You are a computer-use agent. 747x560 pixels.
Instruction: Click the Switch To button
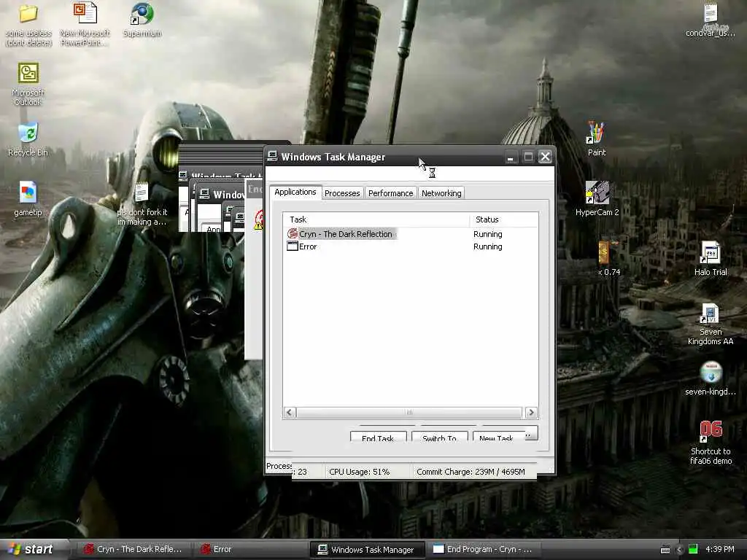point(439,437)
